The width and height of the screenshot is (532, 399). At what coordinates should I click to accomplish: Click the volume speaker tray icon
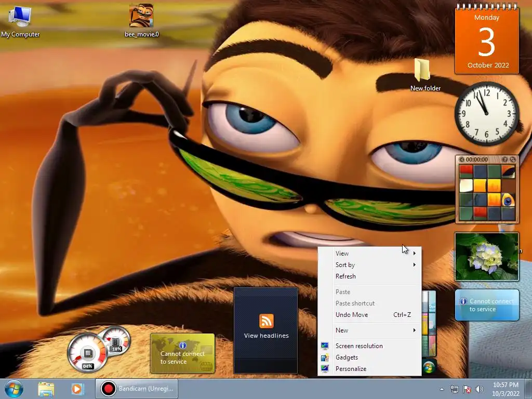point(480,389)
